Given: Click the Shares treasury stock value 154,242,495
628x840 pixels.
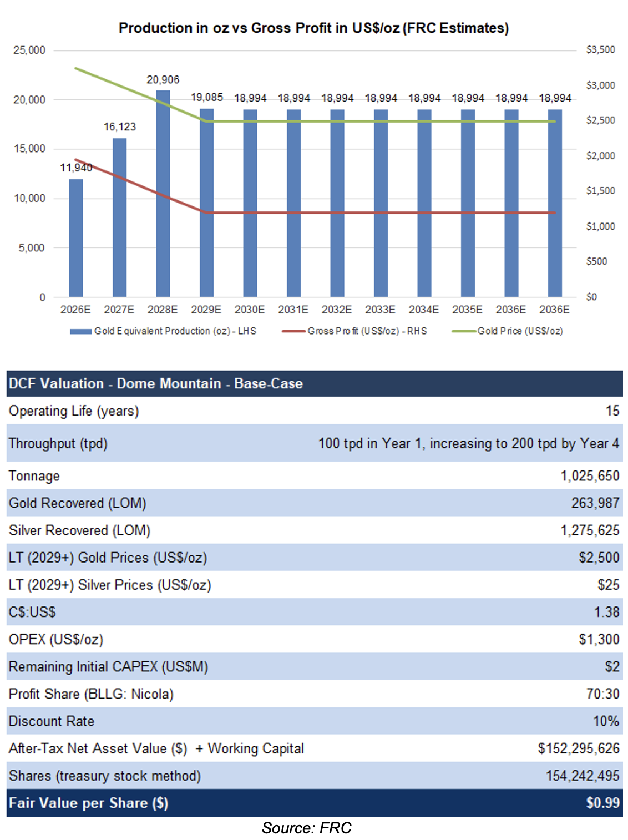Looking at the screenshot, I should click(x=582, y=776).
